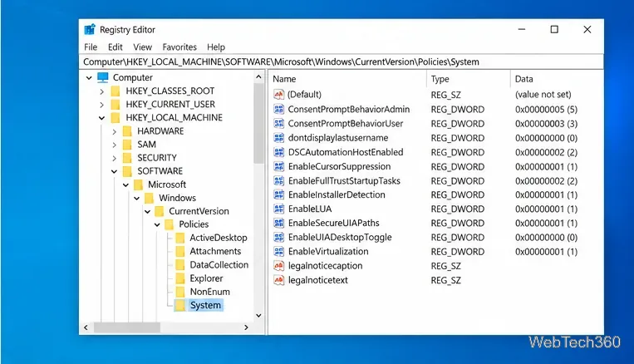Click the HARDWARE folder icon
Viewport: 634px width, 364px height.
coord(127,131)
